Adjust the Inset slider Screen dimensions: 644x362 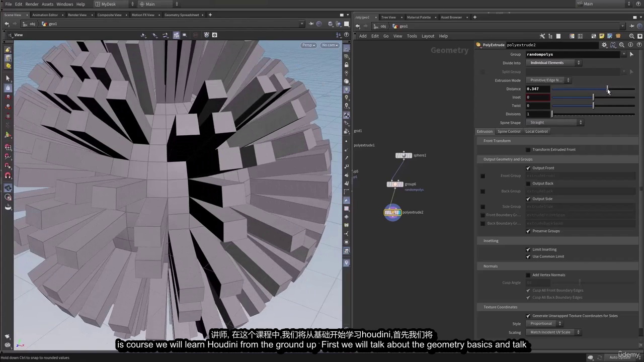click(594, 98)
